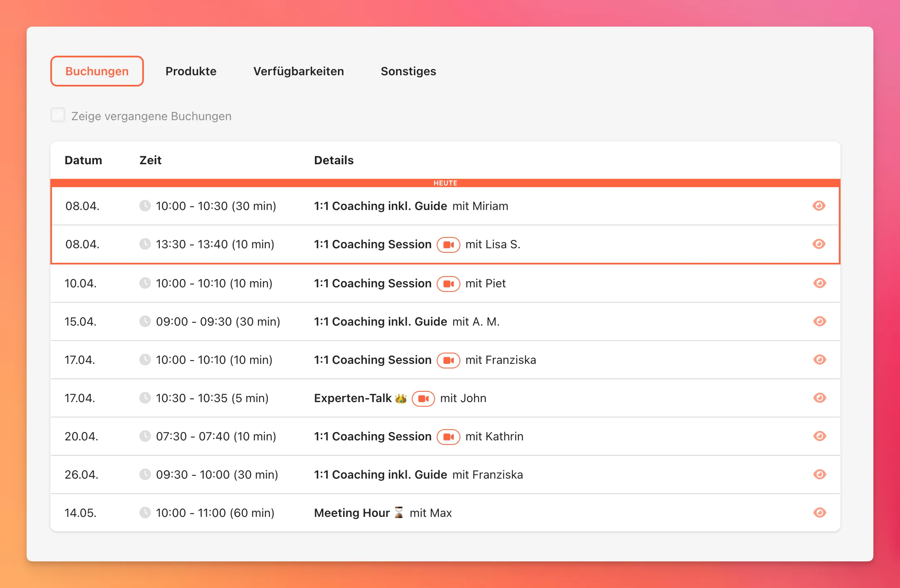Click Meeting Hour booking title

pyautogui.click(x=351, y=513)
